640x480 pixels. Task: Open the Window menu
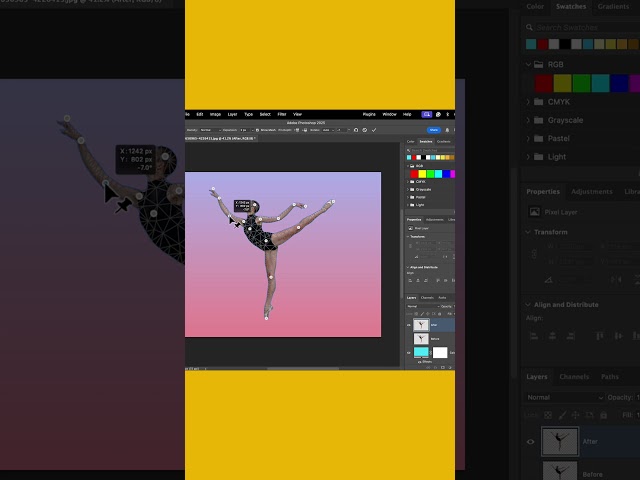[x=389, y=115]
